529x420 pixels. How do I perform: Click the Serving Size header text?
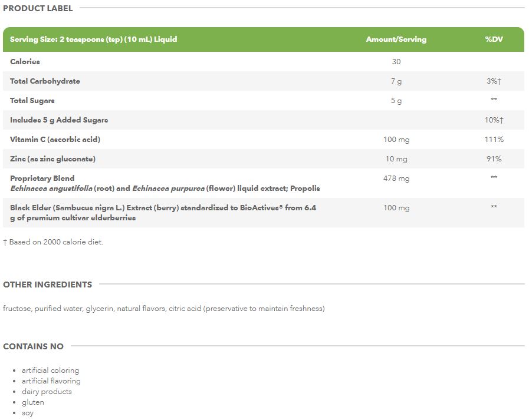click(93, 39)
